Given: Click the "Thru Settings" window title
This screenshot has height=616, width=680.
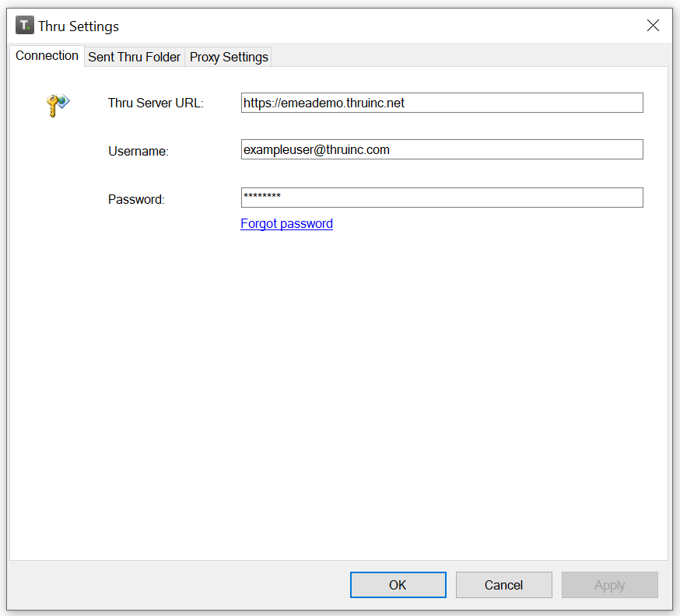Looking at the screenshot, I should pyautogui.click(x=79, y=26).
